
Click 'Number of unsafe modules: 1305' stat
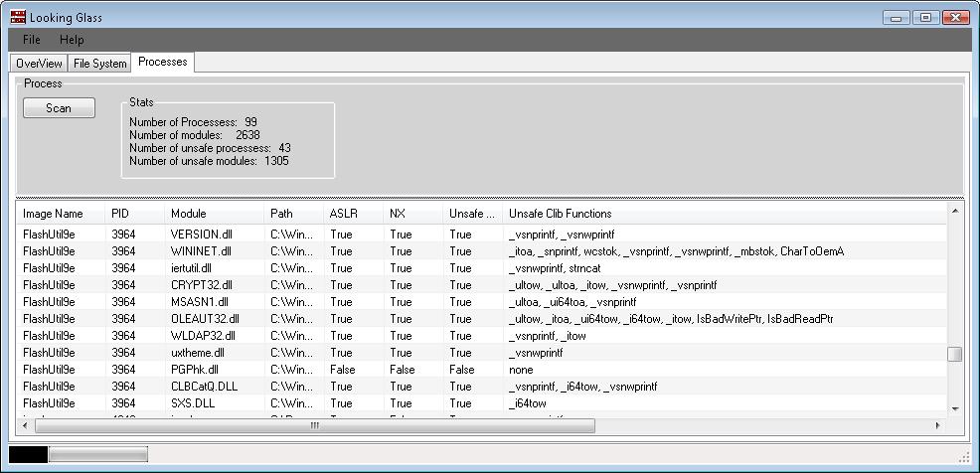[209, 161]
